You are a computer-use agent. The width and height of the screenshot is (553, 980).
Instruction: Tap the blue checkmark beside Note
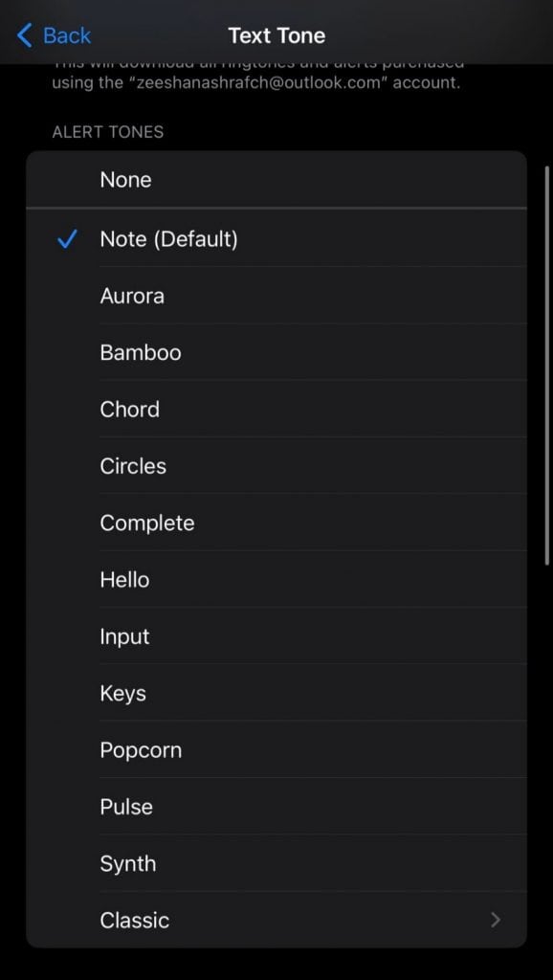(66, 239)
